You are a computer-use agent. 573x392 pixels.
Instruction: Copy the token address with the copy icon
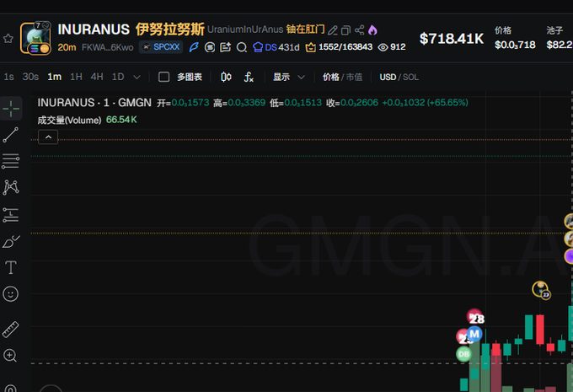(x=345, y=30)
